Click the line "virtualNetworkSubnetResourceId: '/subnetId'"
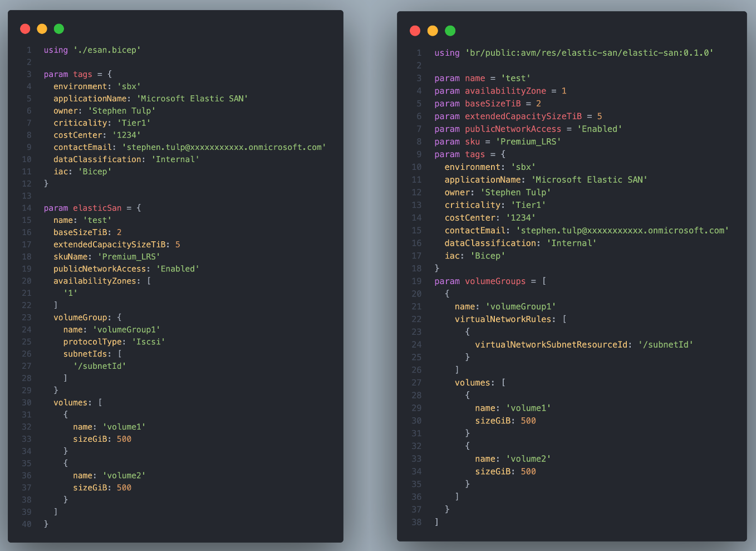Image resolution: width=756 pixels, height=551 pixels. 584,345
